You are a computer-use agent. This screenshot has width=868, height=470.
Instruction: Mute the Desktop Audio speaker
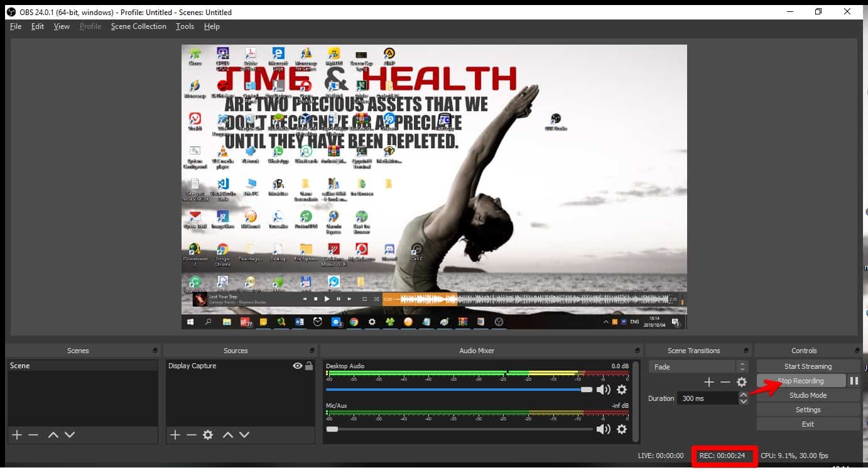tap(603, 390)
